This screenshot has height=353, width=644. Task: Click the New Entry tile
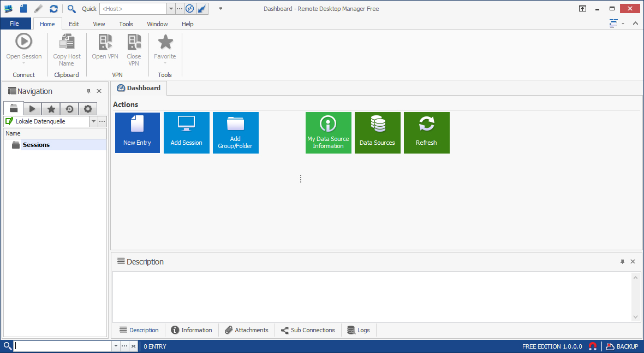[137, 133]
